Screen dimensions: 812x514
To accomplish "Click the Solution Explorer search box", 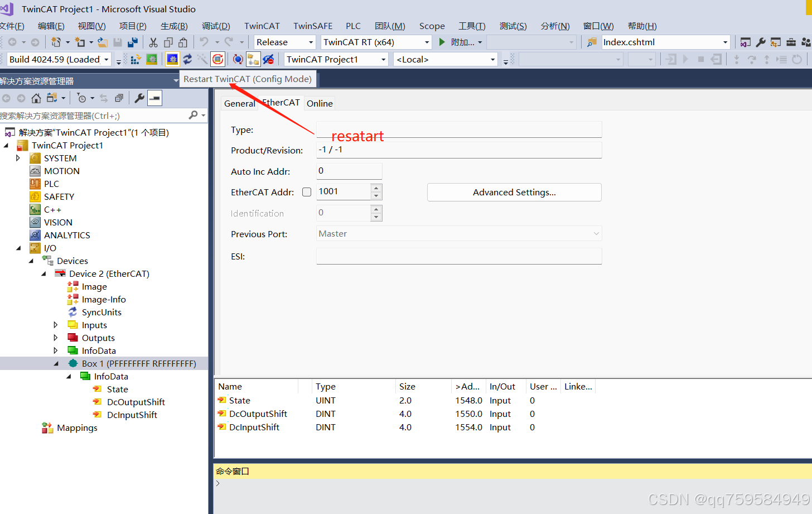I will [x=94, y=115].
